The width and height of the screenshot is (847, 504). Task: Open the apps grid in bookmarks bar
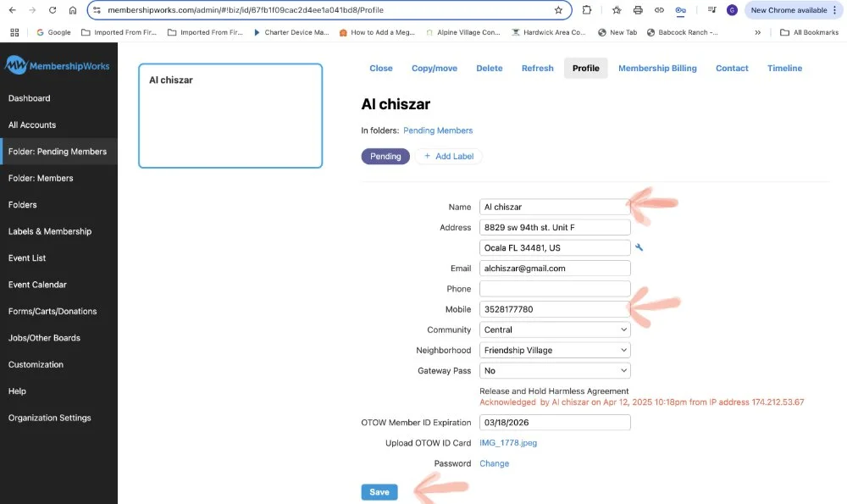pyautogui.click(x=14, y=32)
